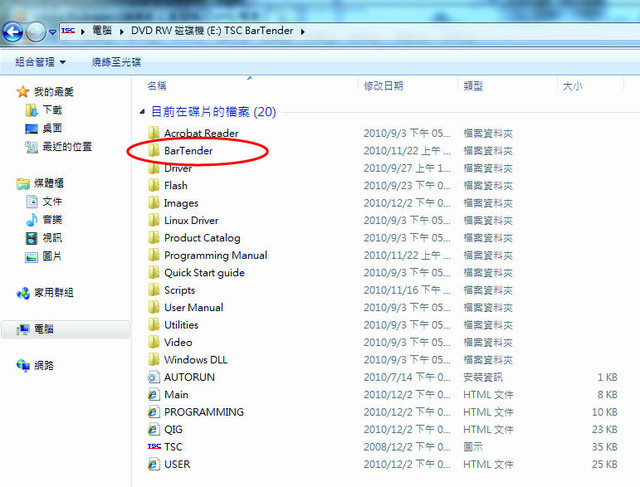Expand arrow after 電腦 breadcrumb
Viewport: 640px width, 487px height.
(121, 31)
